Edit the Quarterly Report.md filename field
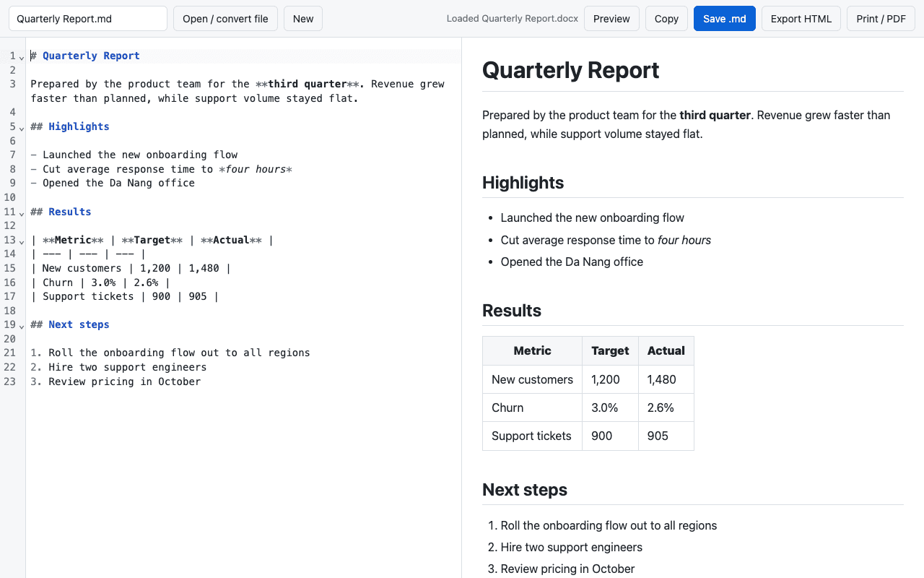 (x=88, y=19)
